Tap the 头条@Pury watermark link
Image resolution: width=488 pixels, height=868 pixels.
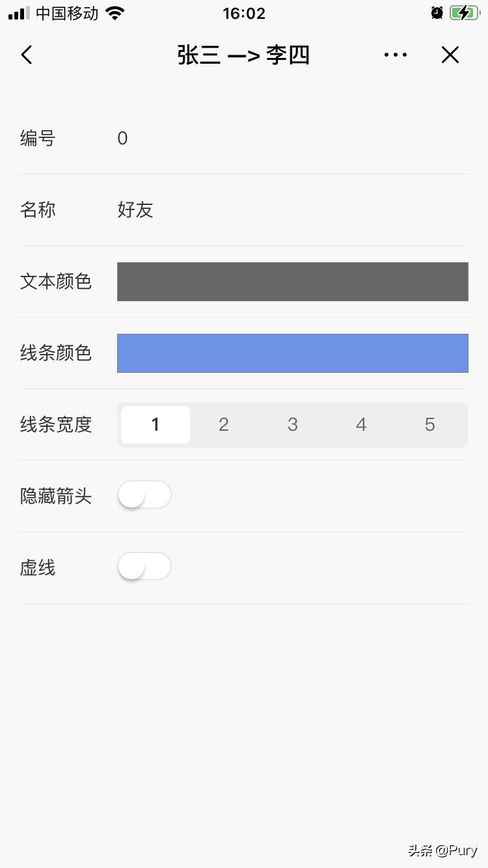click(x=442, y=850)
